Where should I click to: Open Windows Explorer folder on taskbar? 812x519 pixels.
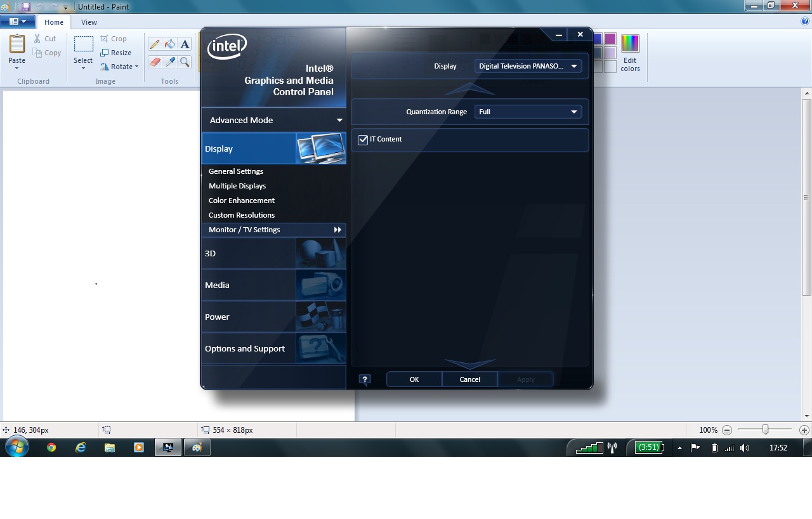[110, 447]
